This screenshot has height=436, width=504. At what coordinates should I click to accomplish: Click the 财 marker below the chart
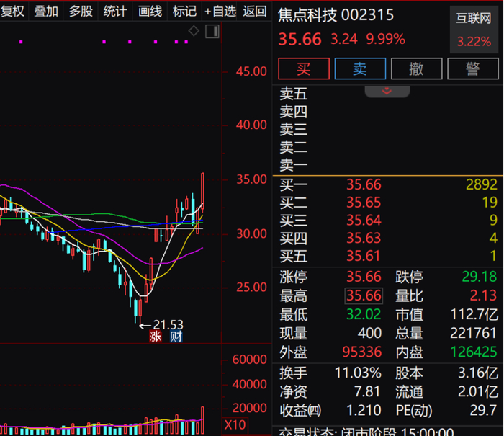(x=176, y=337)
